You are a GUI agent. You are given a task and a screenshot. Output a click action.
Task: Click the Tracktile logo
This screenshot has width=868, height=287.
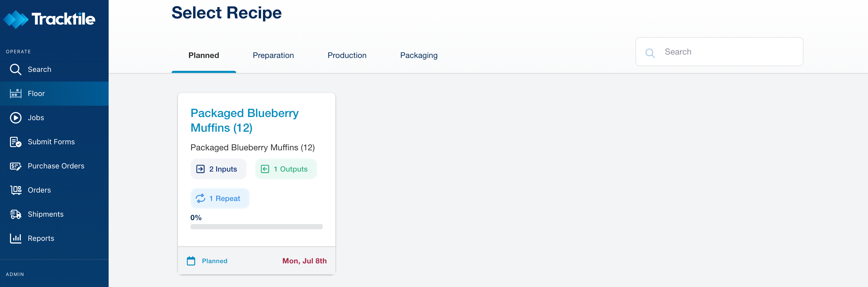pyautogui.click(x=49, y=19)
